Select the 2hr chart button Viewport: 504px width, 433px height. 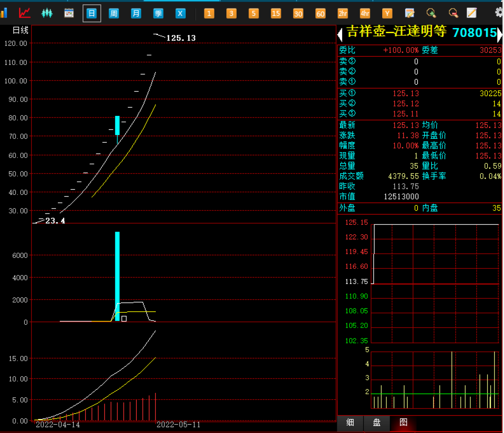pyautogui.click(x=343, y=14)
